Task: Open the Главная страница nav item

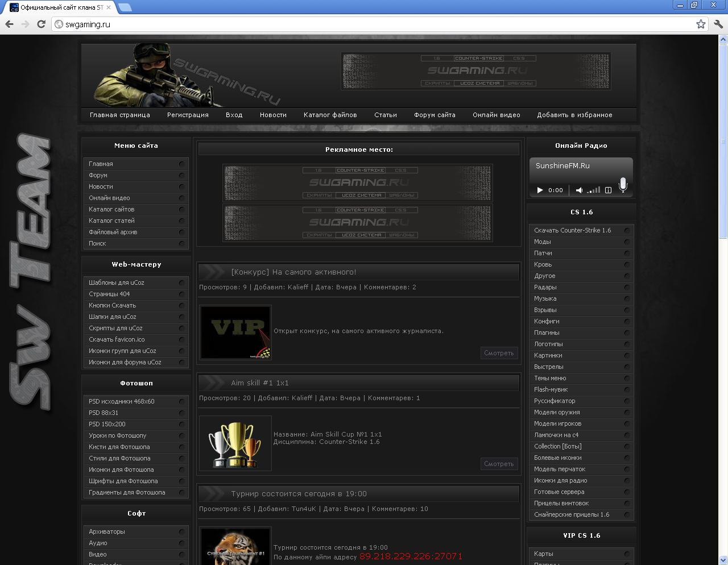Action: (x=120, y=115)
